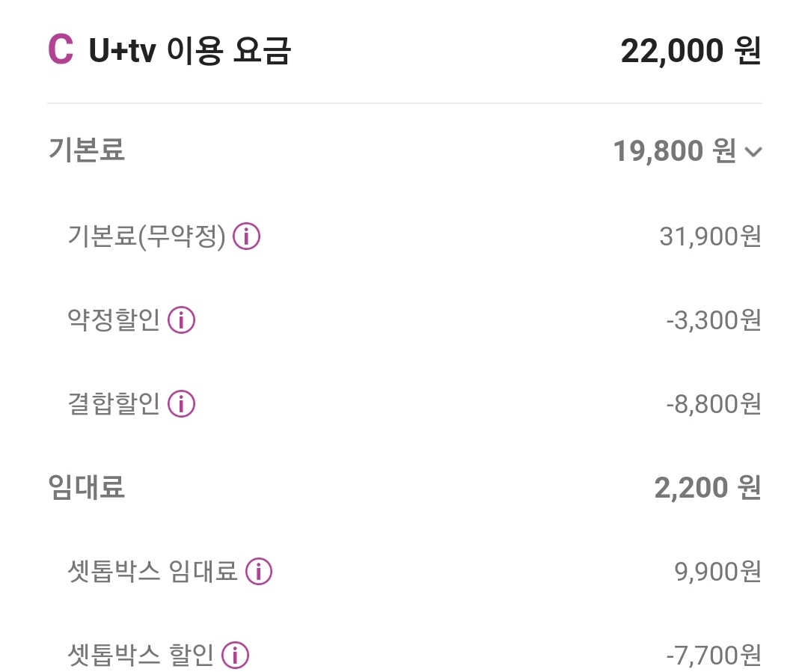Click the purple C logo icon
Image resolution: width=808 pixels, height=672 pixels.
pos(61,51)
